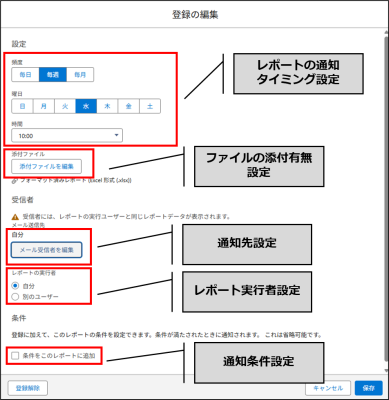This screenshot has width=389, height=400.
Task: Choose 水 (Wednesday) as the weekday
Action: click(86, 106)
